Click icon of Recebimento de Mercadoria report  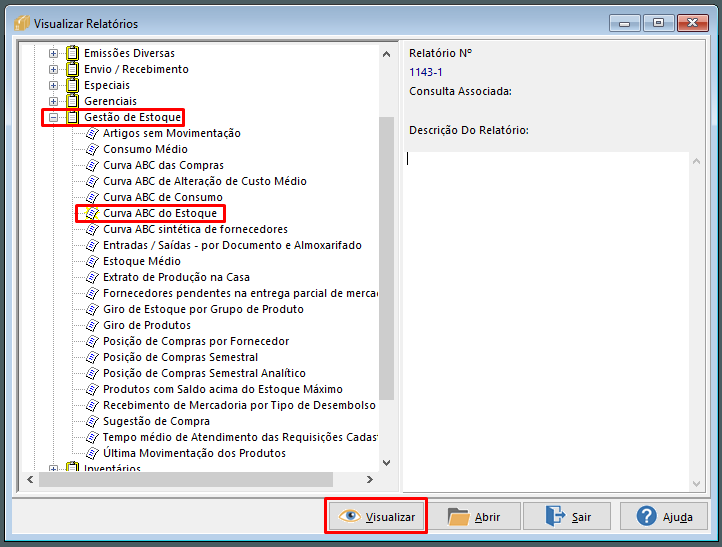point(93,405)
